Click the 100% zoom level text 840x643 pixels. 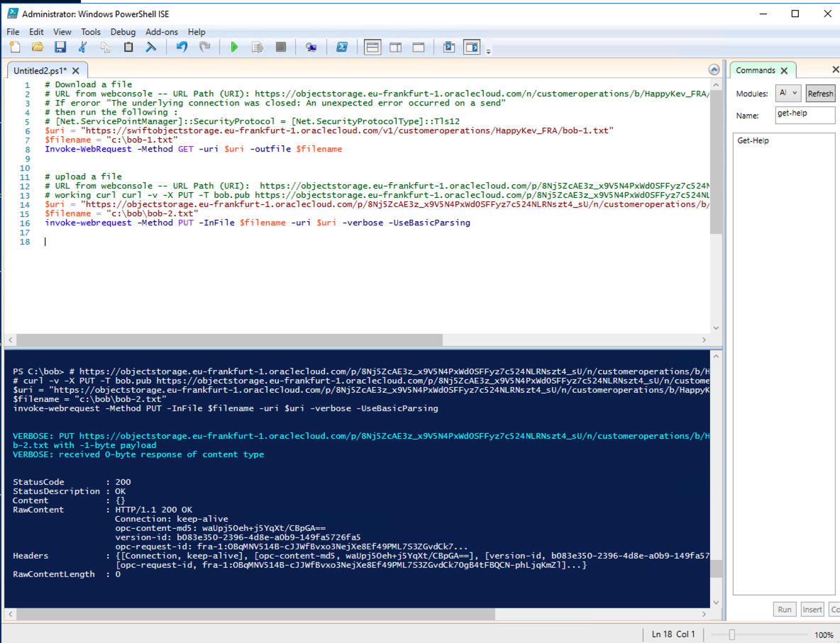coord(824,635)
